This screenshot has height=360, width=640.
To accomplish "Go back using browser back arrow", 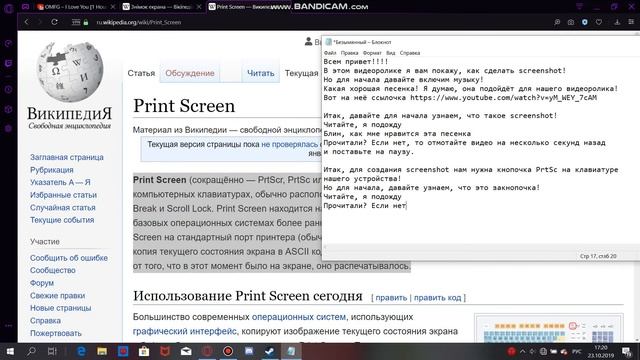I will click(27, 22).
